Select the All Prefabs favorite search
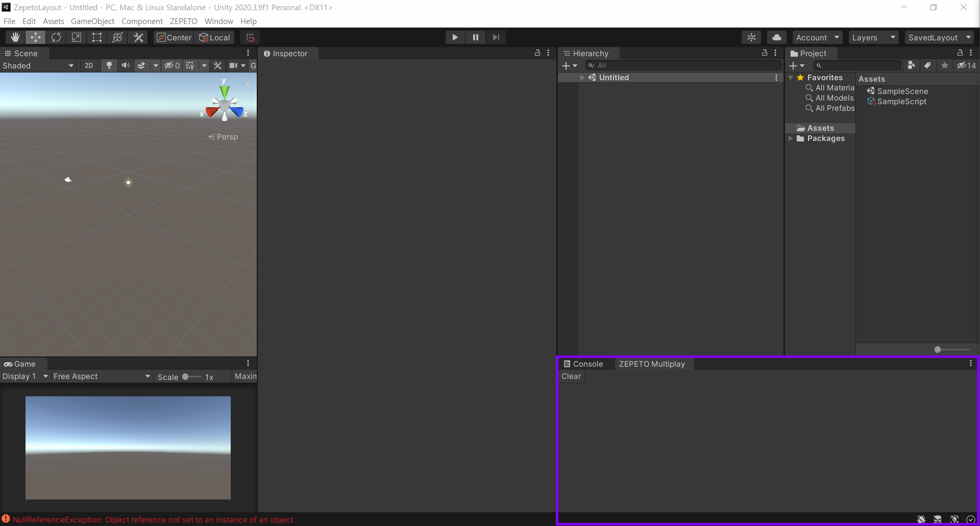 pyautogui.click(x=830, y=108)
